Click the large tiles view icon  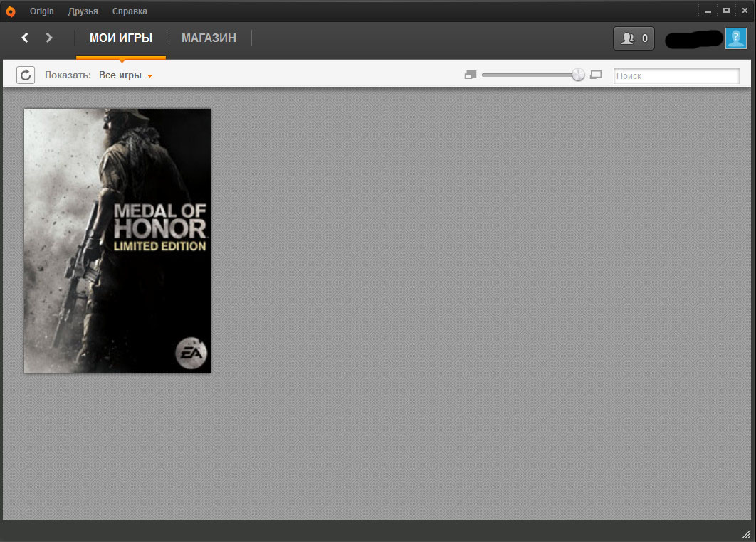click(596, 75)
